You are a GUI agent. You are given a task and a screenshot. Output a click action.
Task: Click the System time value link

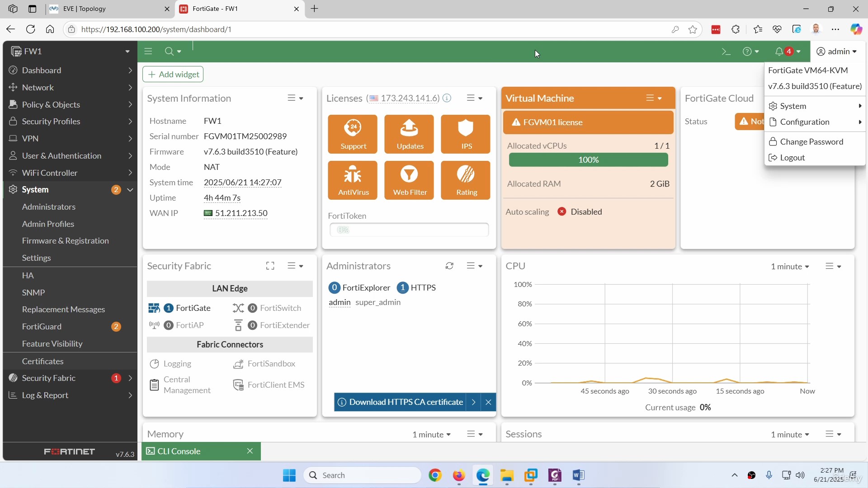click(243, 183)
